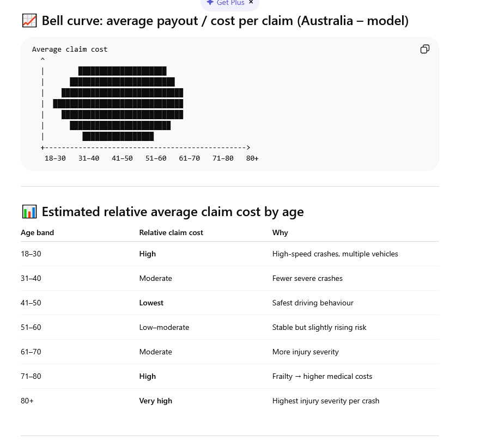Image resolution: width=480 pixels, height=448 pixels.
Task: Click the "Very high" cell for 80+
Action: point(156,401)
